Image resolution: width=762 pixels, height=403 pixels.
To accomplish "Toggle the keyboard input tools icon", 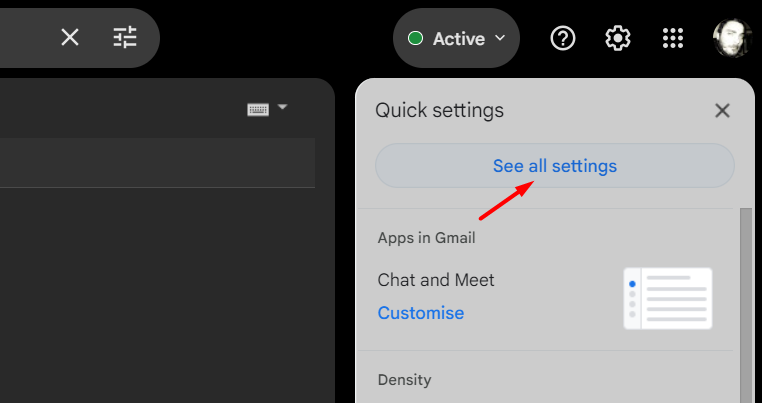I will [x=258, y=110].
